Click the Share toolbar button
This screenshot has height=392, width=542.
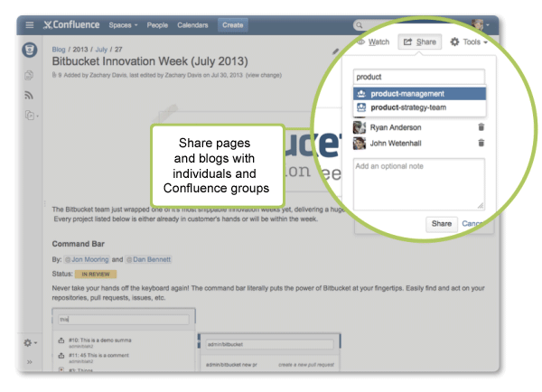[420, 42]
